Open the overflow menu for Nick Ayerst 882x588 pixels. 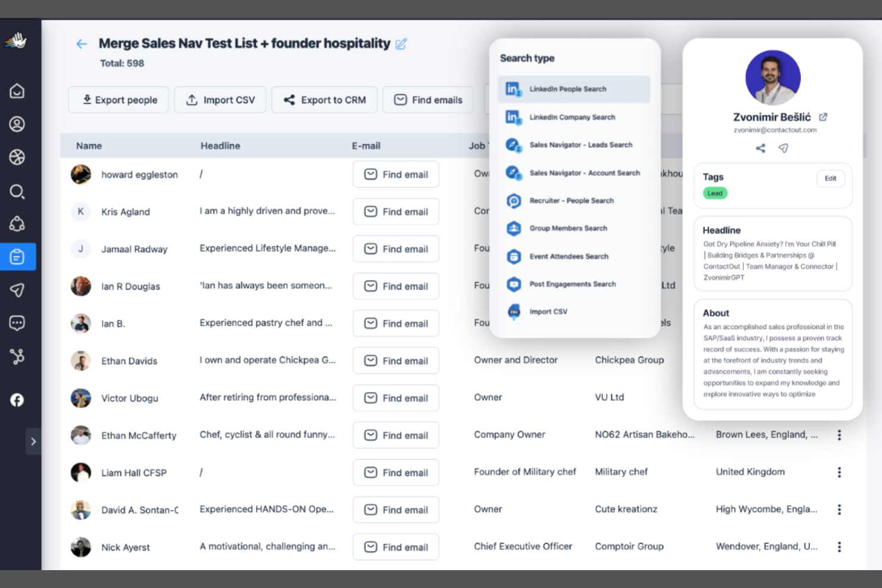839,547
